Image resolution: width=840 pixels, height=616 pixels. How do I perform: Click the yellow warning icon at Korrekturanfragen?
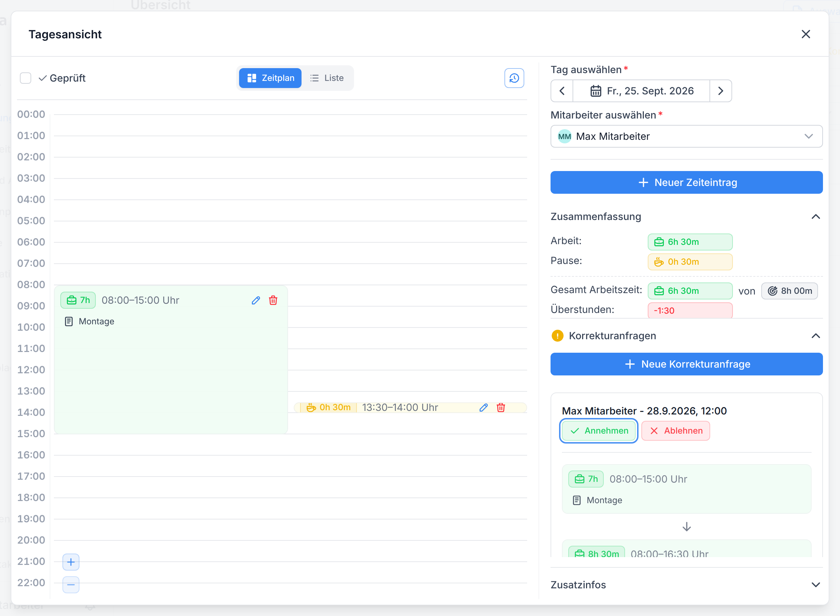(x=557, y=336)
